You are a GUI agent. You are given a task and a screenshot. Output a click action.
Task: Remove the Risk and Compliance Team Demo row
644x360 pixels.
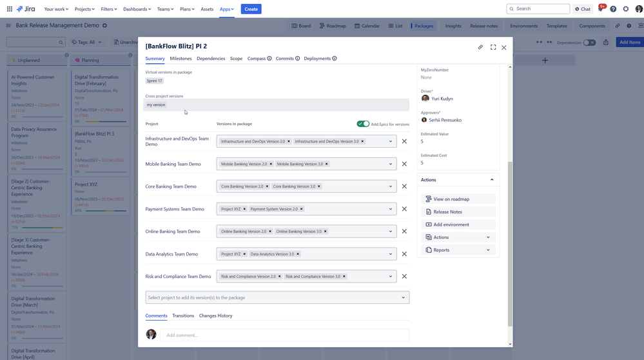click(404, 277)
